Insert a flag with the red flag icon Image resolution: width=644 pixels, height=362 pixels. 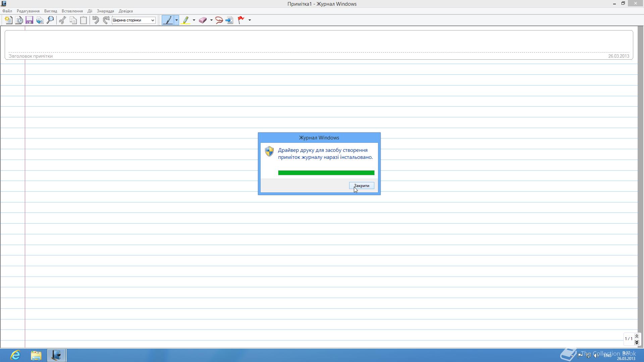pos(241,20)
